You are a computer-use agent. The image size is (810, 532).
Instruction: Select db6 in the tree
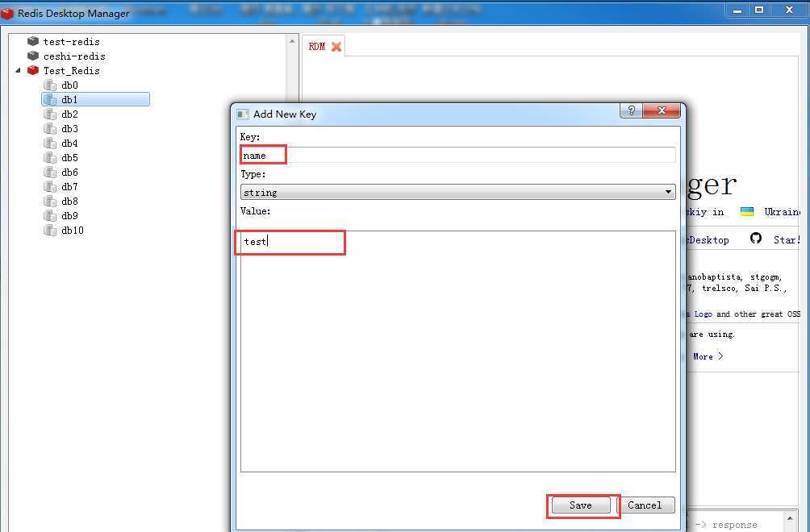point(69,172)
